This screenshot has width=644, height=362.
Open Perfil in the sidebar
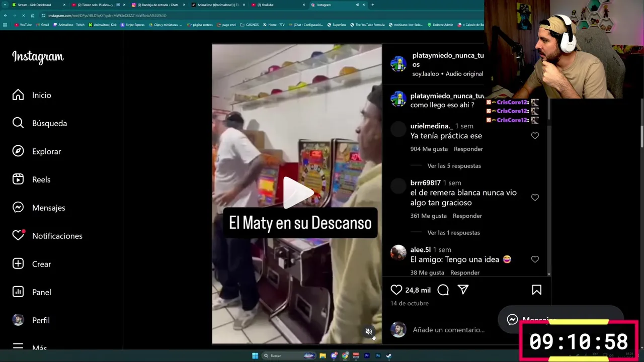pos(31,320)
